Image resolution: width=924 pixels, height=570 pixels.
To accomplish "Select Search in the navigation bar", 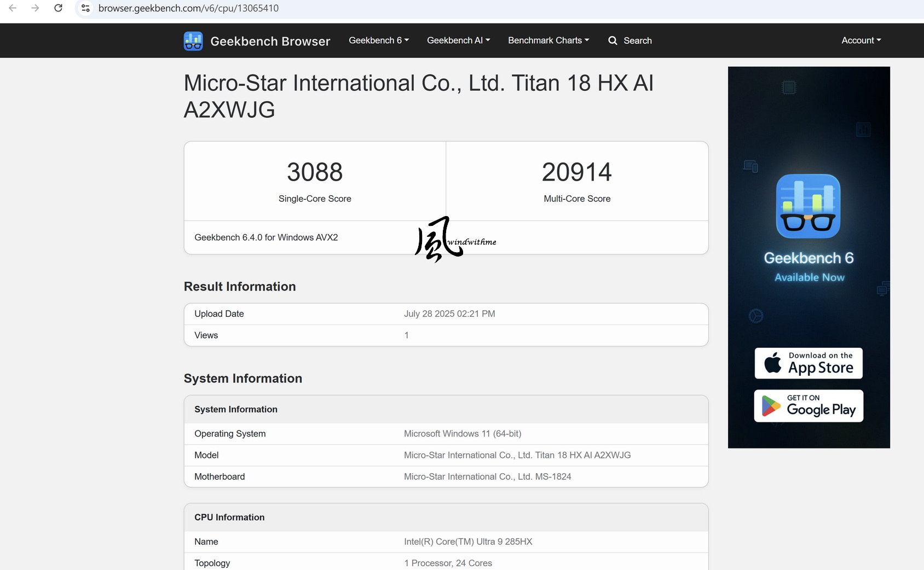I will pos(630,40).
